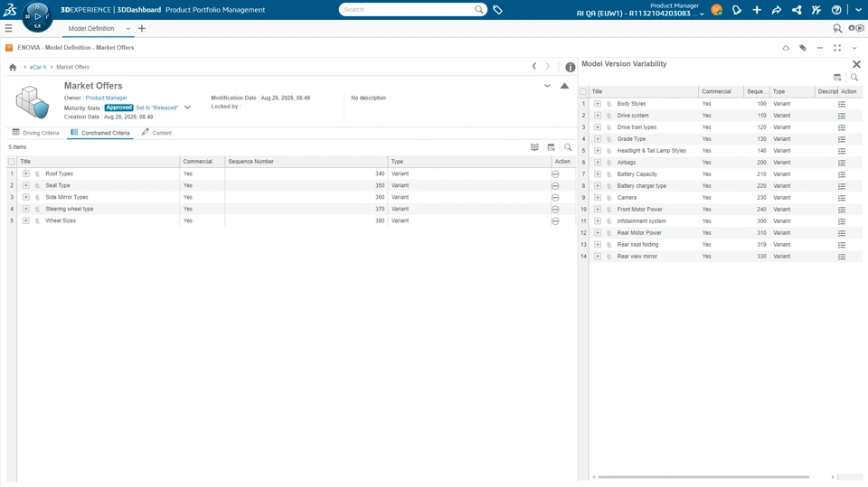Switch to Content tab

156,133
